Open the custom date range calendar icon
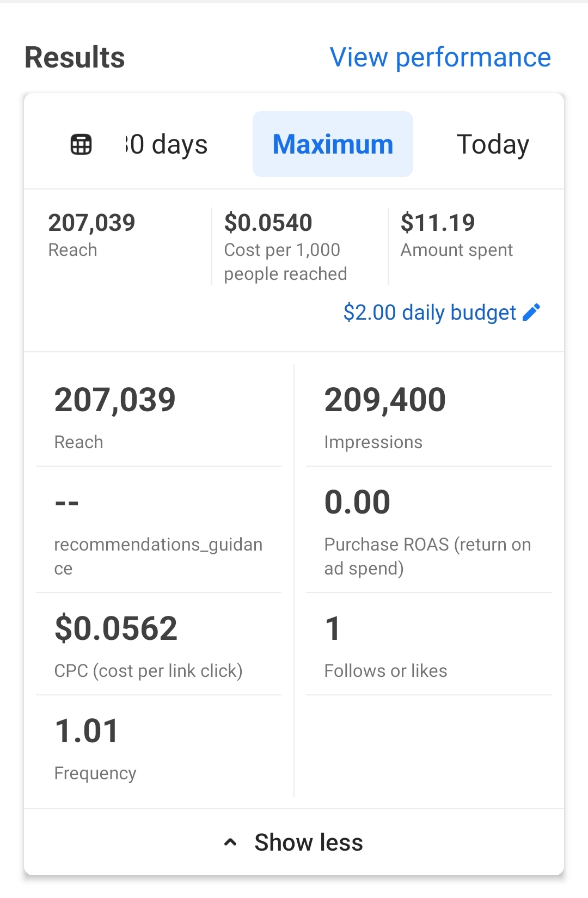 81,145
